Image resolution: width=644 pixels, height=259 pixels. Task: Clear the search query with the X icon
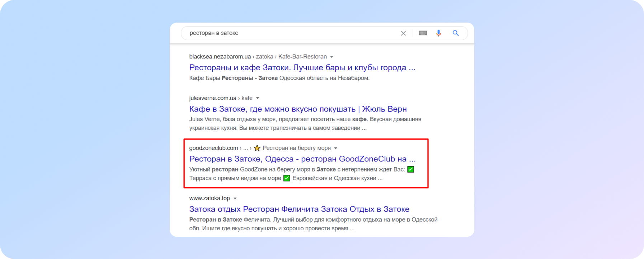[403, 33]
